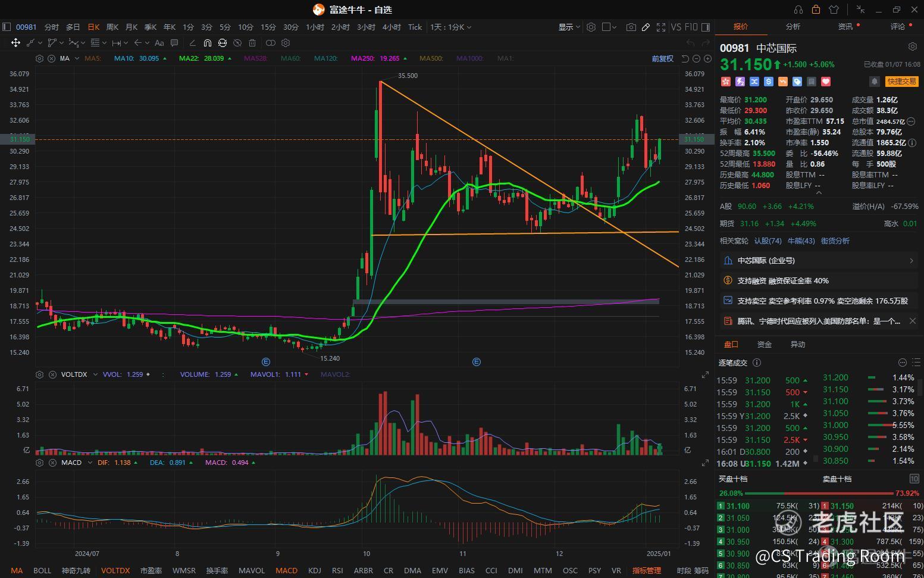Open stock quote panel settings gear
Screen dimensions: 924x578
click(x=912, y=46)
